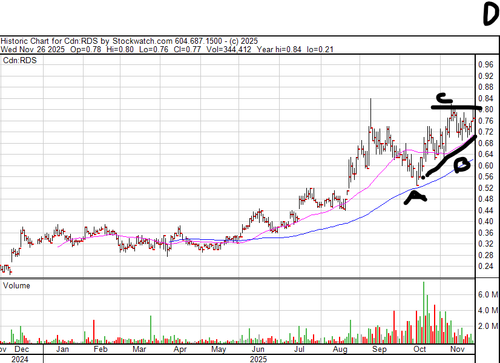
Task: Click the 'Cdn:RDS' symbol label inside chart
Action: tap(20, 60)
